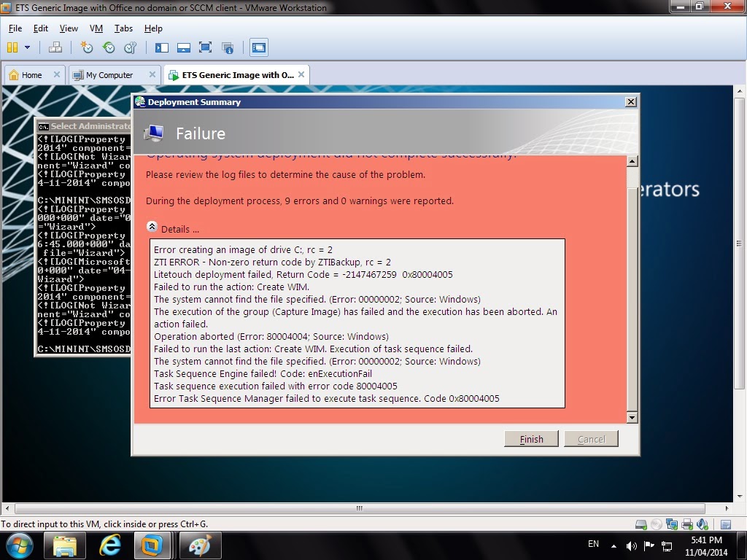The width and height of the screenshot is (747, 560).
Task: Open Action Center flag tray icon
Action: (x=649, y=546)
